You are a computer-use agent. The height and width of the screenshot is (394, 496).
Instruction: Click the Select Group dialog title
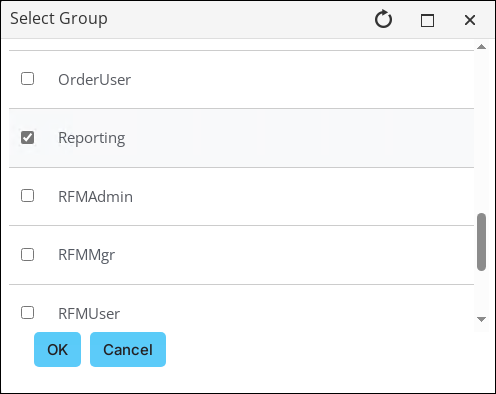(x=59, y=19)
